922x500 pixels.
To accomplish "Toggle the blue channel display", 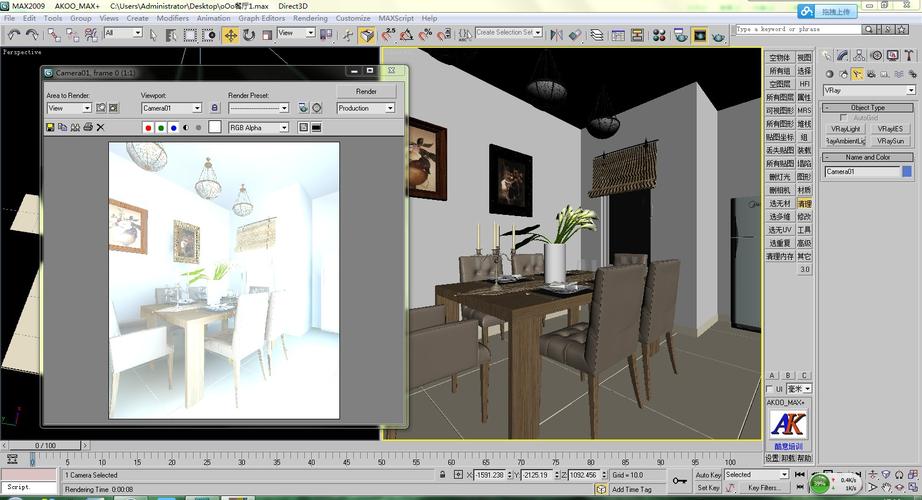I will [x=173, y=128].
